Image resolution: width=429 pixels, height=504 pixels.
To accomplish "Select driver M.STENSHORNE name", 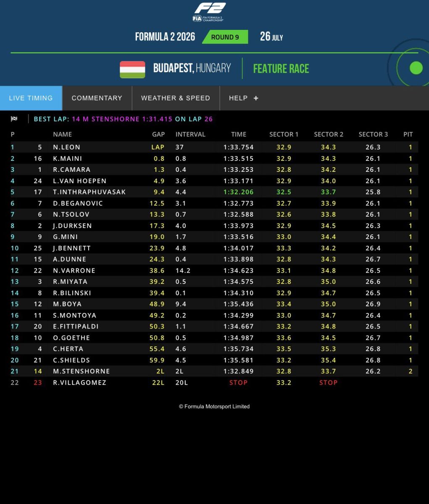I will (82, 371).
